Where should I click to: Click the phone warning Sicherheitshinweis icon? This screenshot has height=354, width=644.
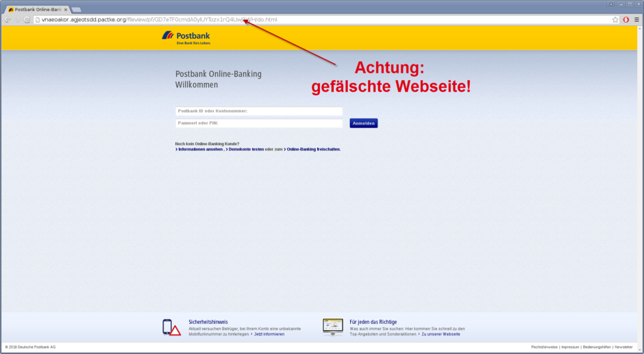tap(172, 327)
